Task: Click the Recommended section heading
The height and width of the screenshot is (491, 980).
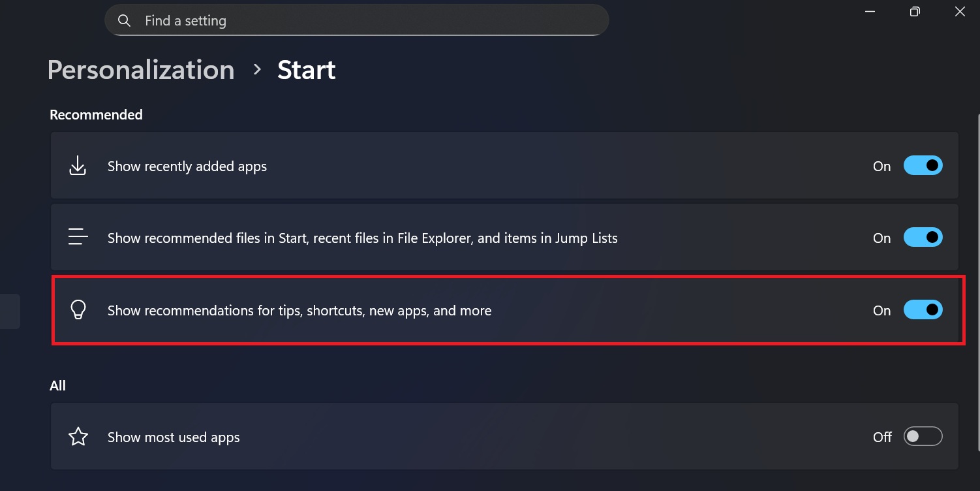Action: click(96, 114)
